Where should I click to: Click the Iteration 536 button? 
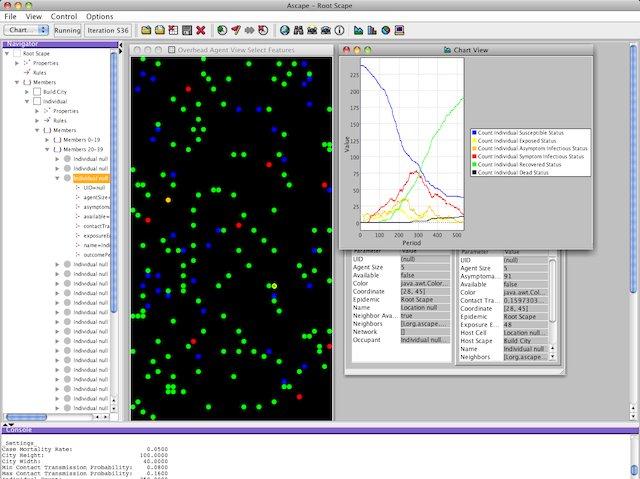tap(109, 31)
